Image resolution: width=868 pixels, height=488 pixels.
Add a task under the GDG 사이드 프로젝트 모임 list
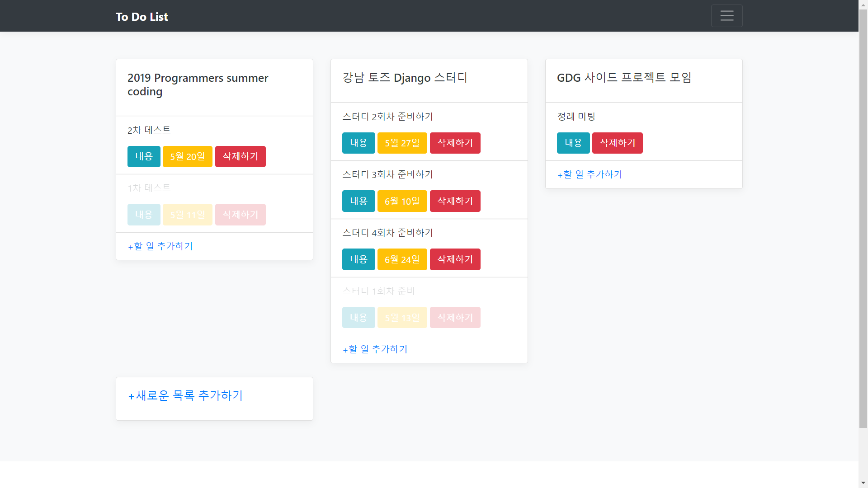(x=590, y=174)
